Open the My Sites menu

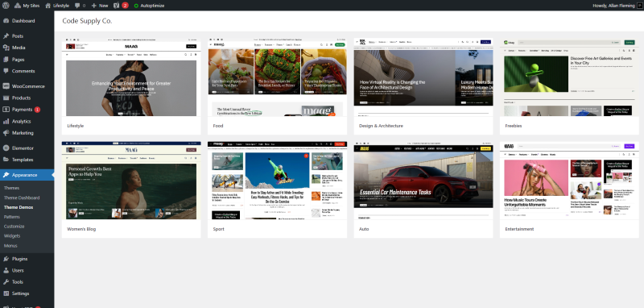point(27,6)
